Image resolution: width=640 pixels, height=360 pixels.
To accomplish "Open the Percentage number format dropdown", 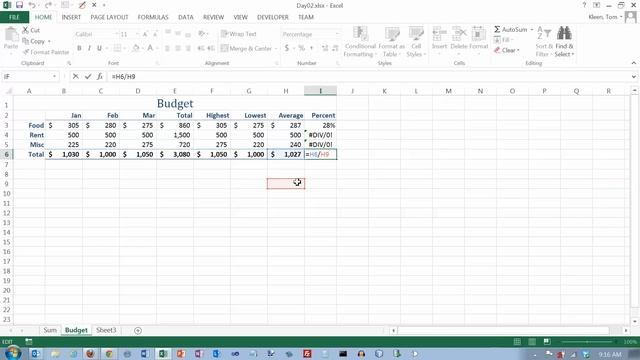I will coord(337,34).
